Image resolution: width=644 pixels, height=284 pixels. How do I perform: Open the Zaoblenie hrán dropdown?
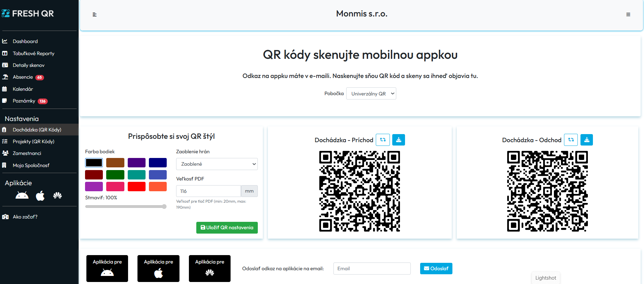coord(217,164)
